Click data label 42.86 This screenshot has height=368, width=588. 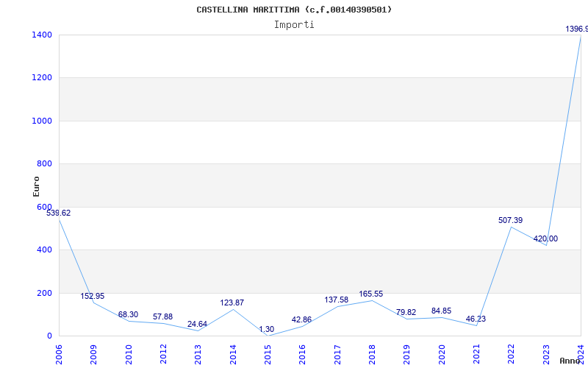click(x=301, y=320)
